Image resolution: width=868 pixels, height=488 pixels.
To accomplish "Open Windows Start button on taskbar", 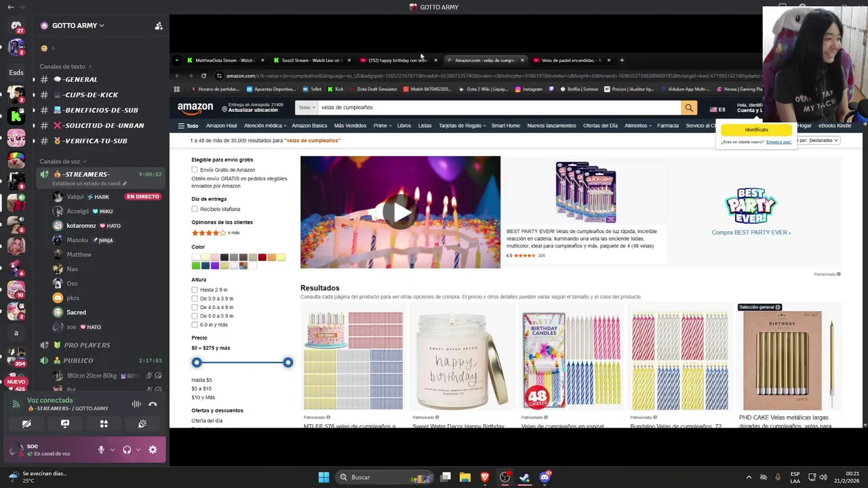I will (323, 477).
